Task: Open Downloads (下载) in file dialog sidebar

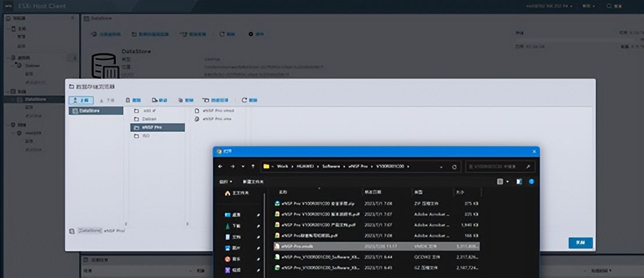Action: coord(233,226)
